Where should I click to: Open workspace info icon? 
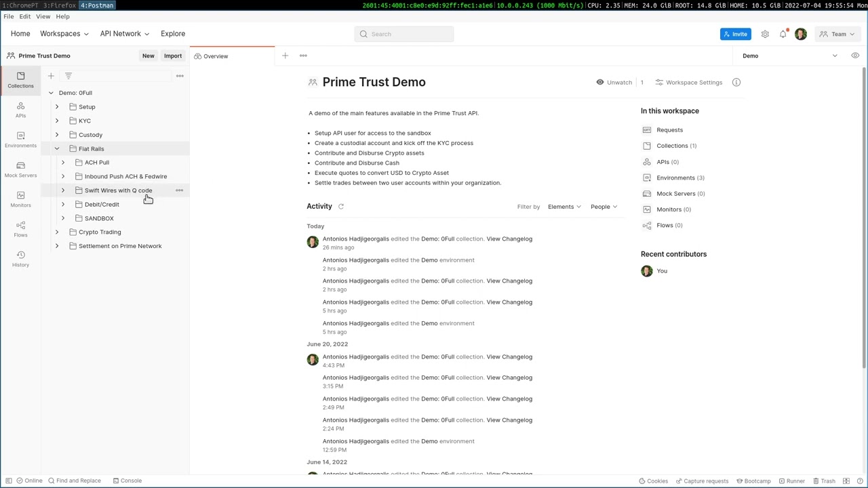click(736, 82)
